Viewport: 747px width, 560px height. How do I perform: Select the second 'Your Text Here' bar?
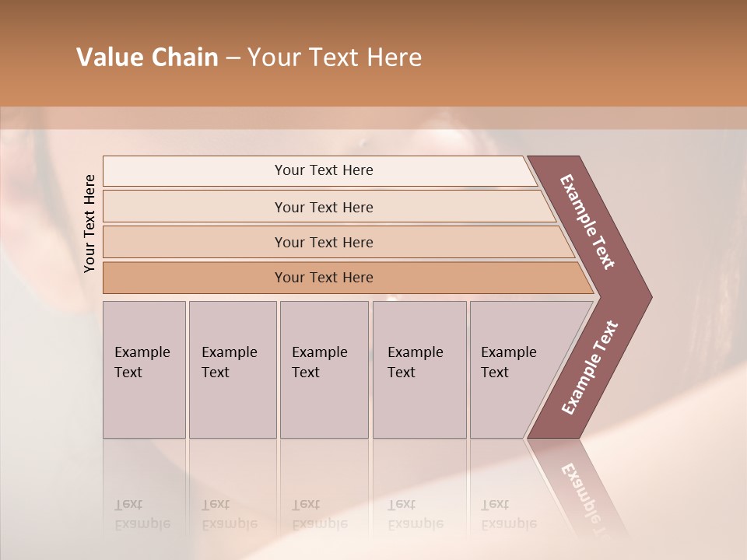click(329, 207)
